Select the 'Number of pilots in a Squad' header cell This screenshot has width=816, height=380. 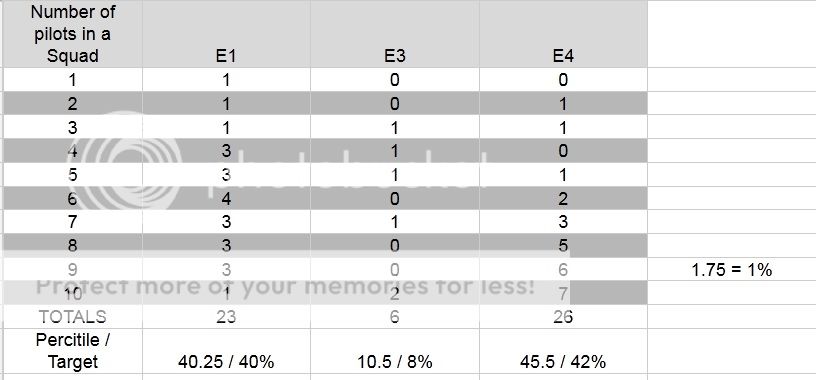(72, 34)
